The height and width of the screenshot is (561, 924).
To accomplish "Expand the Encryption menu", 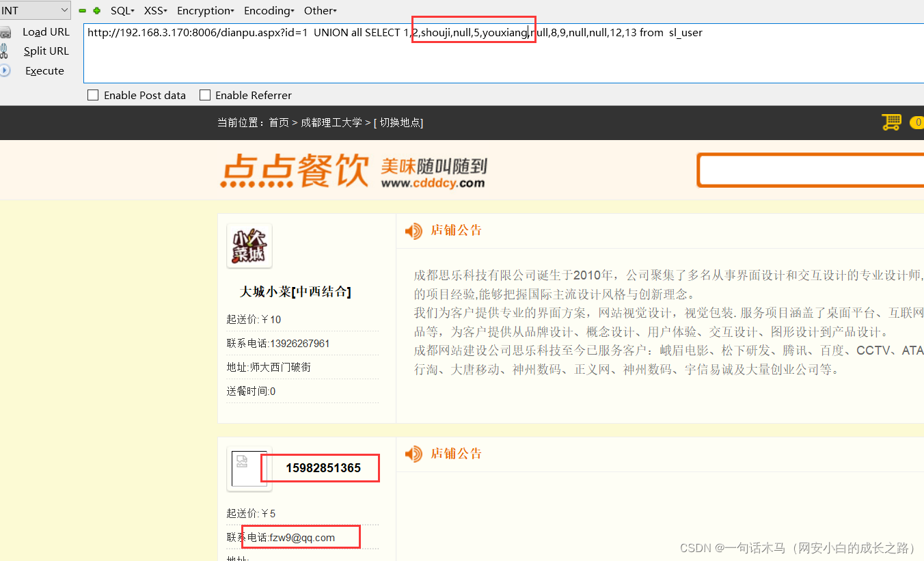I will [x=206, y=11].
